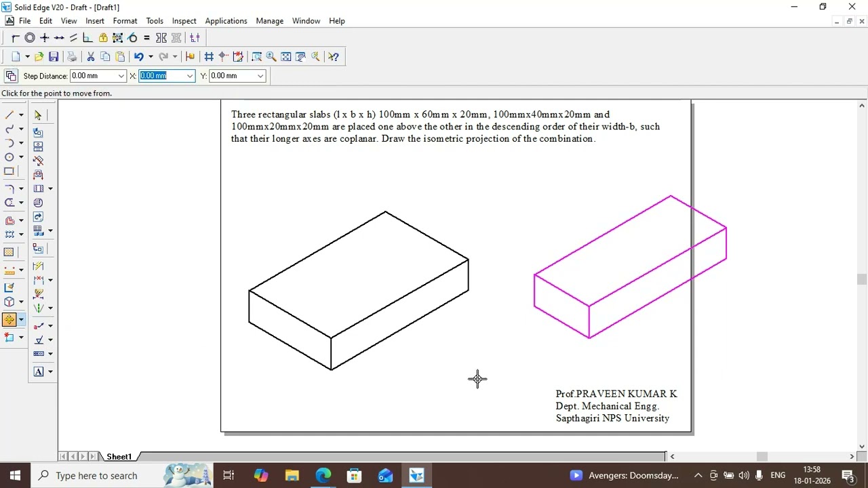Click the Zoom Area icon
868x488 pixels.
coord(256,57)
